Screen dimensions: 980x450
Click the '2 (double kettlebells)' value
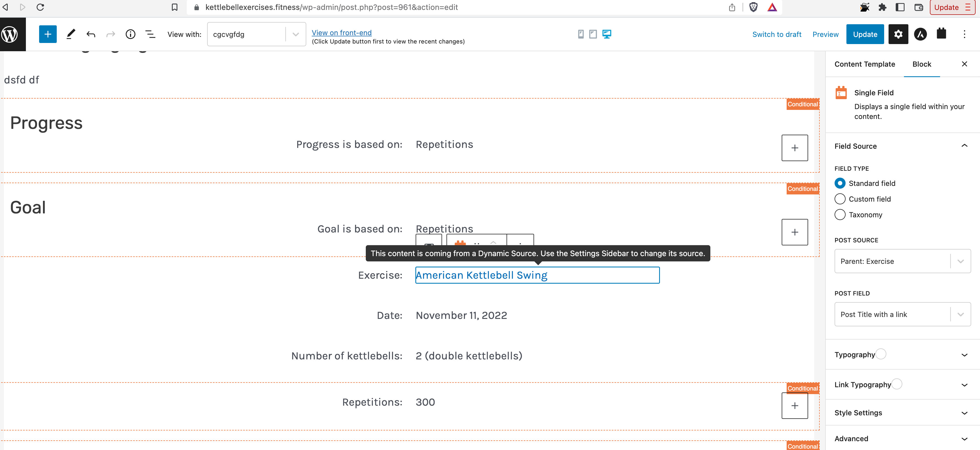469,356
